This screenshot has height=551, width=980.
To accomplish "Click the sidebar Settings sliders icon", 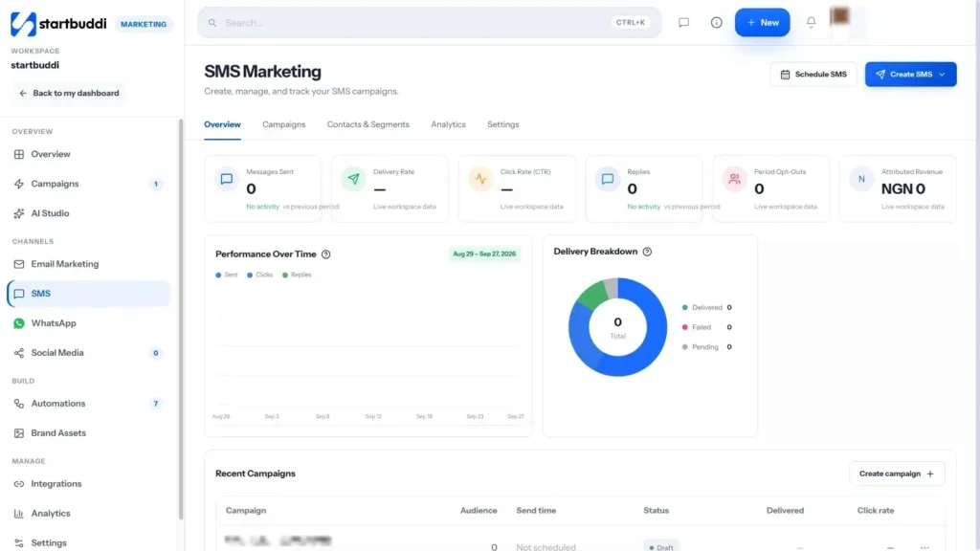I will pos(19,543).
